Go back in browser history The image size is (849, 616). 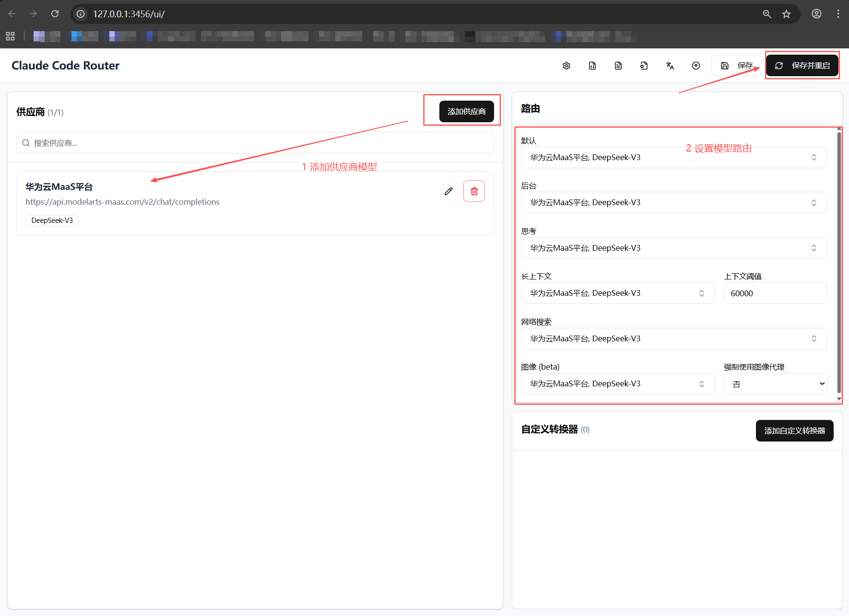pos(12,14)
